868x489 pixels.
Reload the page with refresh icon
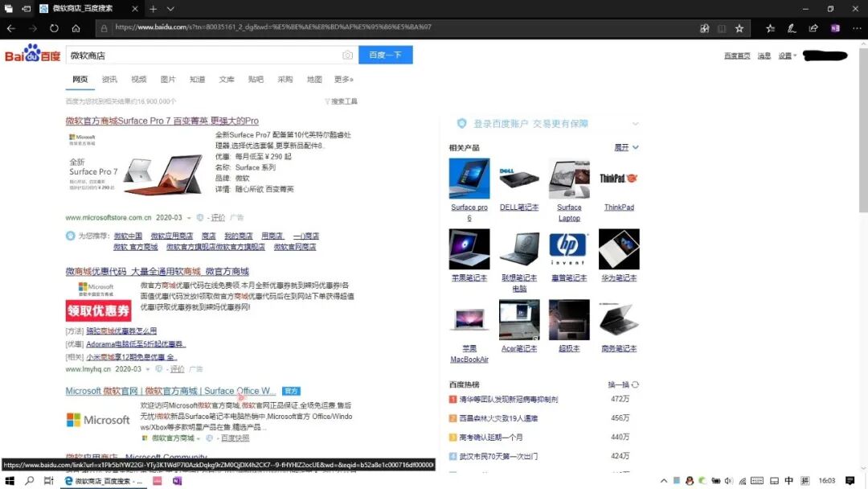pos(54,28)
